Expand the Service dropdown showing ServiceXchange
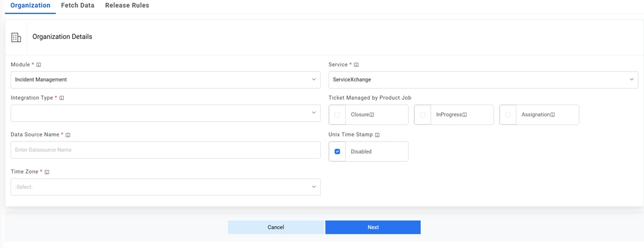The height and width of the screenshot is (248, 644). 483,79
